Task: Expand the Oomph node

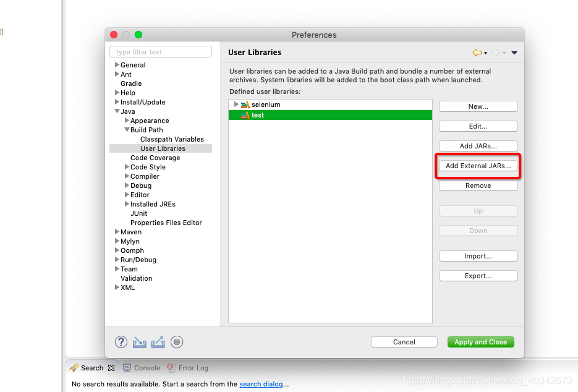Action: (x=117, y=250)
